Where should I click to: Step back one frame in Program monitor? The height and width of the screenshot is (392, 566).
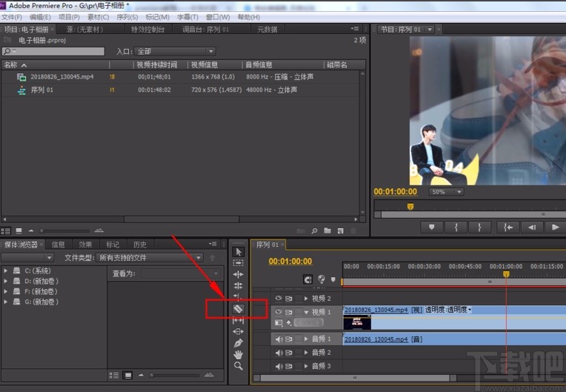tap(532, 227)
